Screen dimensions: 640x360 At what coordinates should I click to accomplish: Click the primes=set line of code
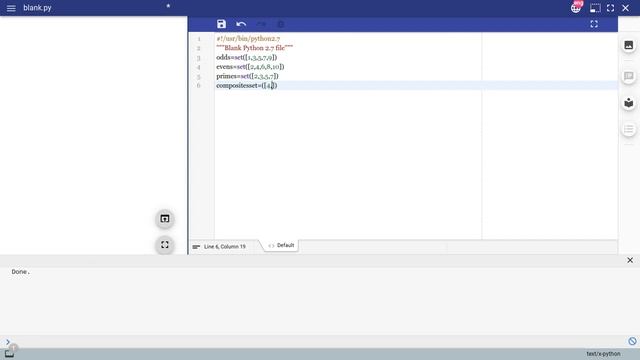[x=247, y=76]
